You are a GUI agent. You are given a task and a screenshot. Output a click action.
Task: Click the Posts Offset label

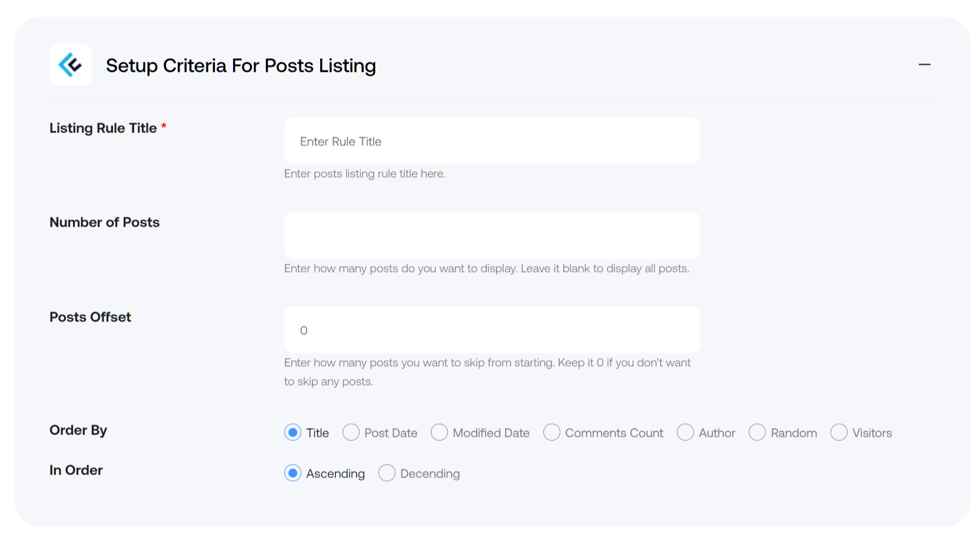(90, 317)
